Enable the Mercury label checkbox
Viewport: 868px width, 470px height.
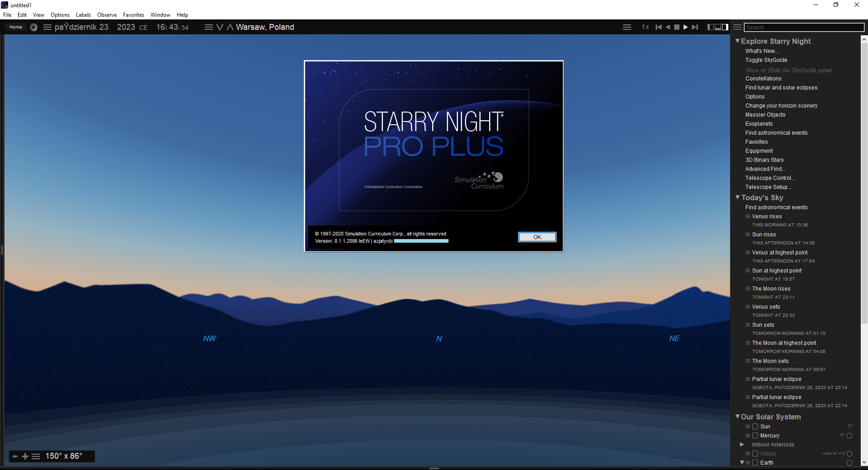755,436
